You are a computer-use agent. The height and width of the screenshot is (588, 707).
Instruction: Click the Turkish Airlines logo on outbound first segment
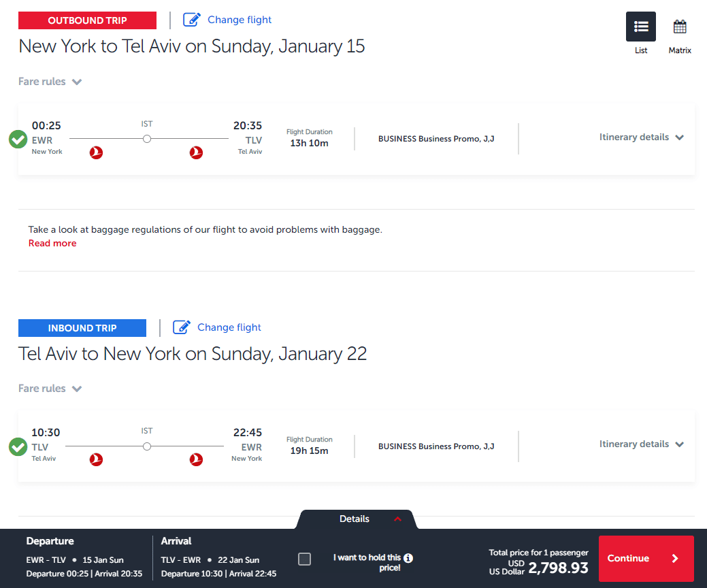pos(96,152)
